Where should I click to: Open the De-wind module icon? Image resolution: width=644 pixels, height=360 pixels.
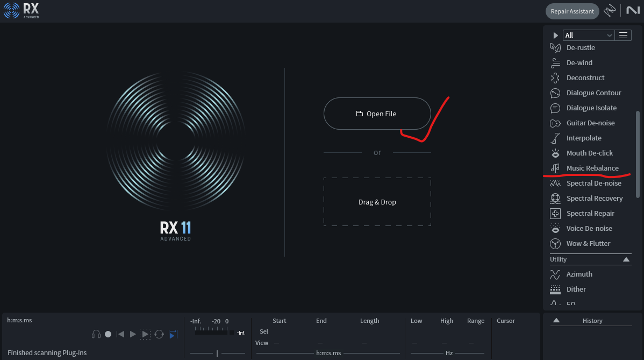click(555, 63)
